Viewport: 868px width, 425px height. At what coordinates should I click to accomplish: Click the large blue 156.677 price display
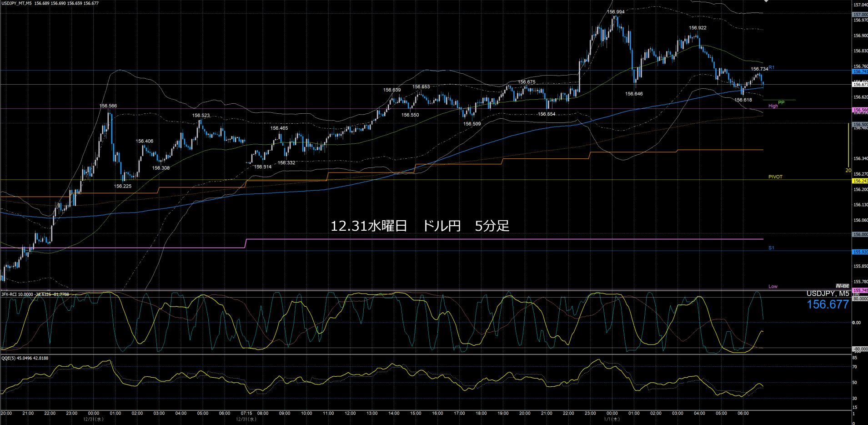click(x=828, y=305)
